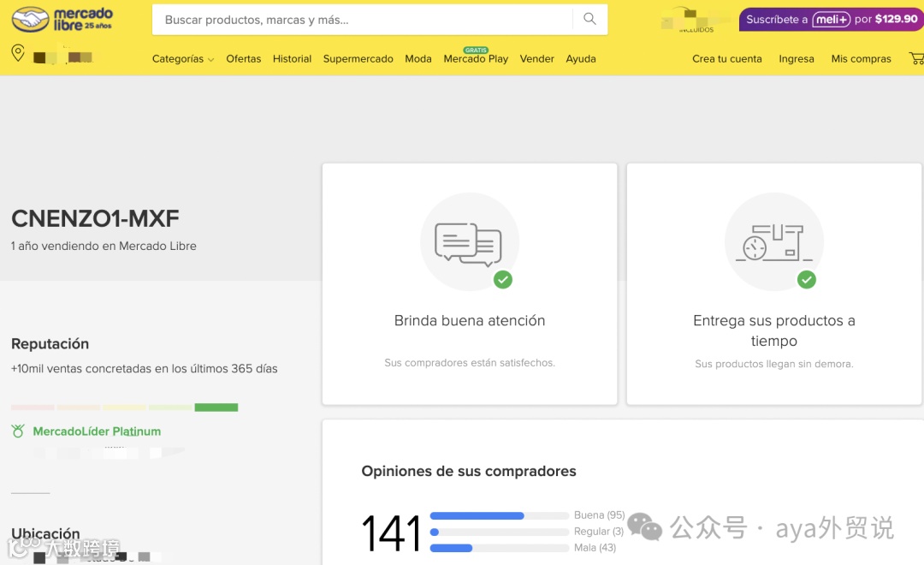Screen dimensions: 924x565
Task: Click Entrega sus productos a tiempo heading
Action: coord(773,330)
